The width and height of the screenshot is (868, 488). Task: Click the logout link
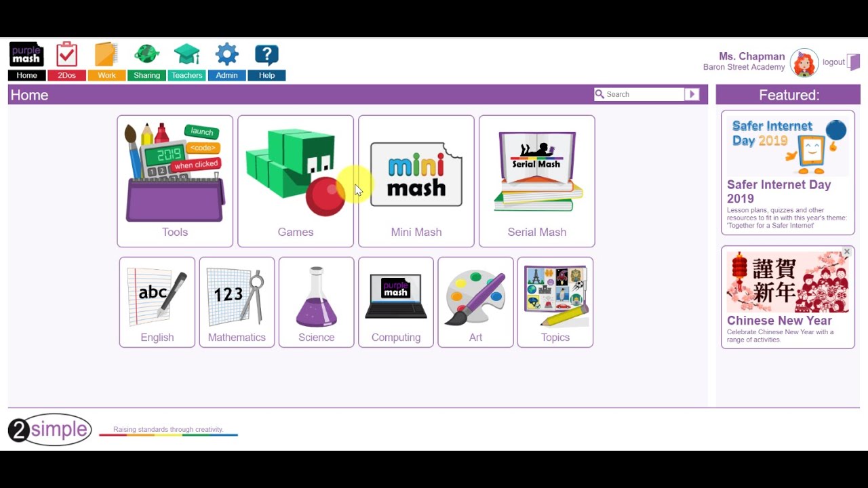point(833,62)
